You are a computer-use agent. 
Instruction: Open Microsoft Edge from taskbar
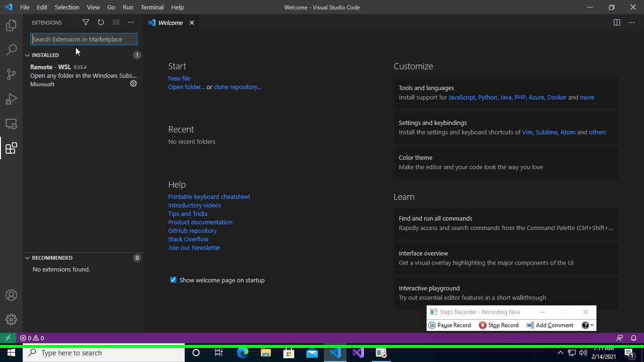pyautogui.click(x=242, y=353)
